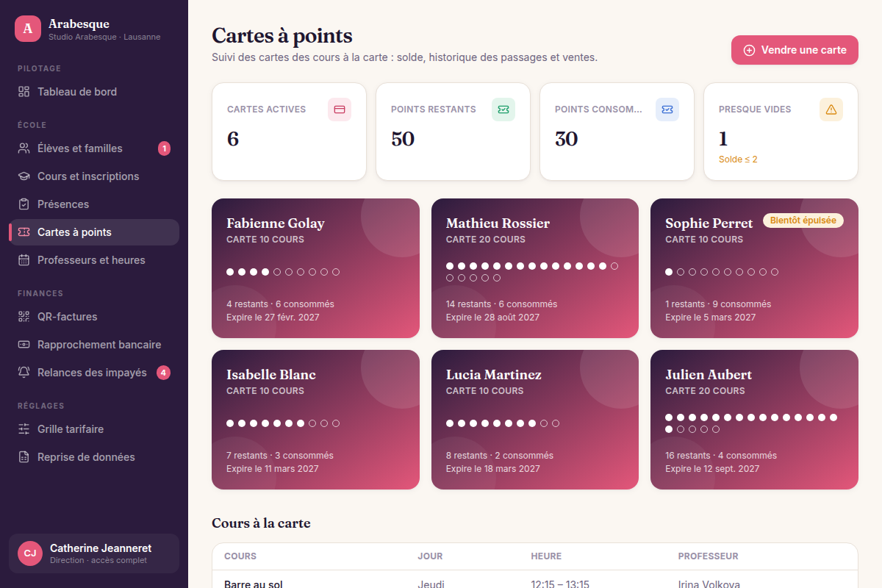This screenshot has width=882, height=588.
Task: Click the blue ticket icon in Points consommés
Action: click(x=667, y=110)
